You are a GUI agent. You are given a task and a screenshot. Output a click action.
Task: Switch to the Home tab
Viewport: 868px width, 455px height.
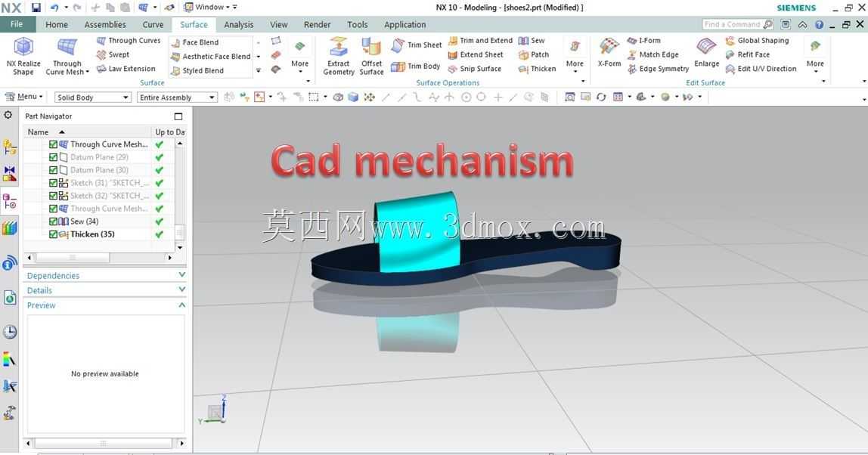coord(57,25)
